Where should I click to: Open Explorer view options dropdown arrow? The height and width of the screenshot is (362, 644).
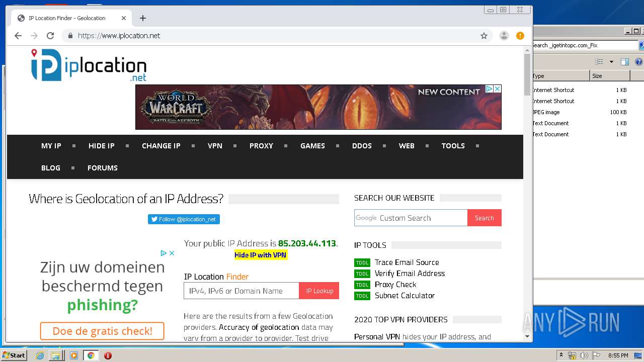tap(611, 62)
